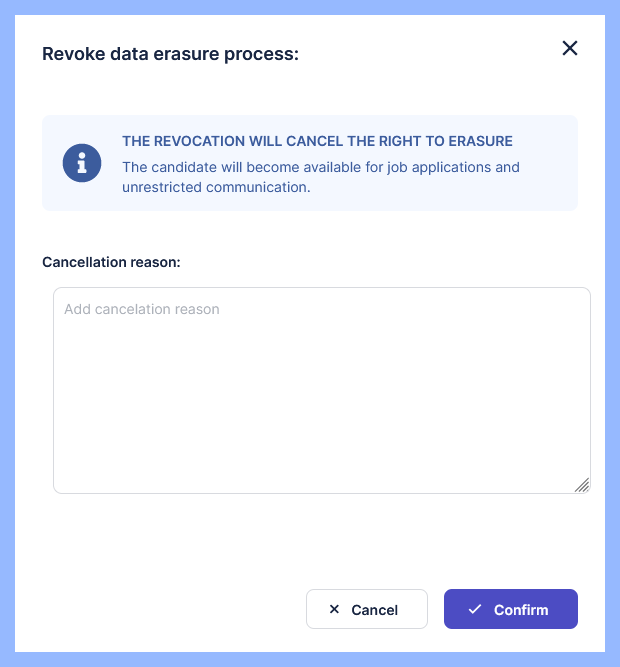Click the empty space left of the Cancel button

point(170,609)
